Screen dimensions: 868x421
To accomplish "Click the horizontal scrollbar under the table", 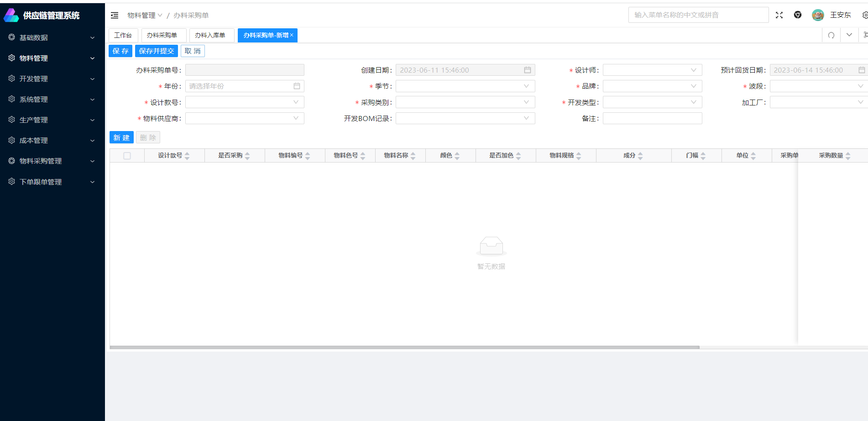I will coord(404,347).
